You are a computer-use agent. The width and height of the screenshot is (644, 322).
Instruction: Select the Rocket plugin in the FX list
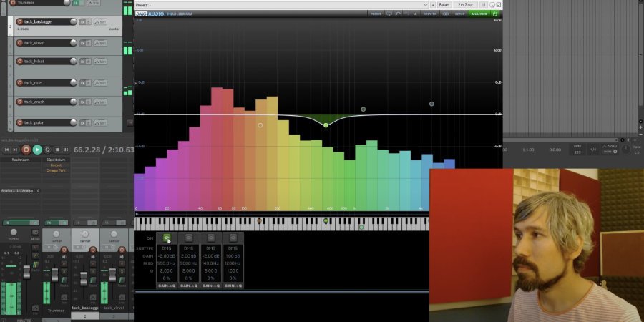(x=56, y=165)
